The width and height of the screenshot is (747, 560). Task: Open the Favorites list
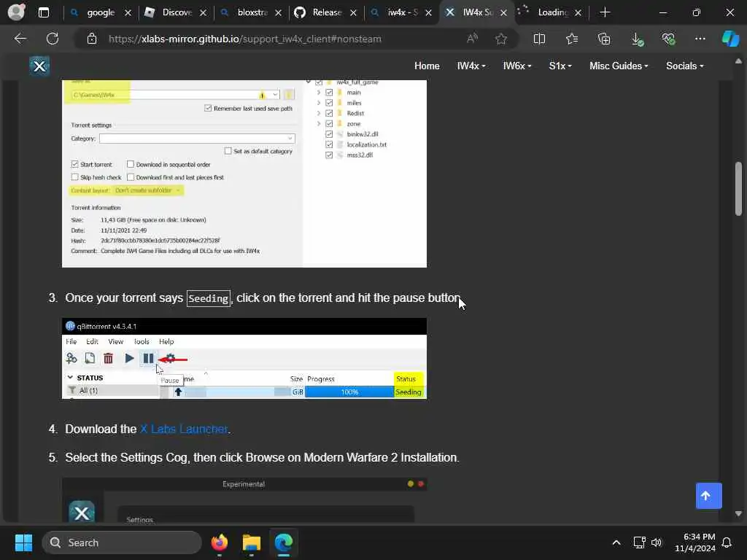pos(572,39)
